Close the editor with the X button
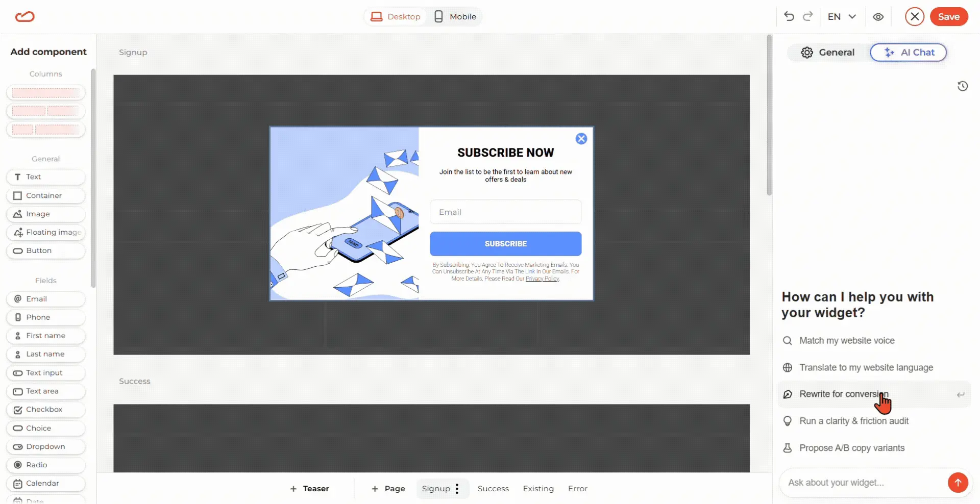The image size is (980, 504). [915, 16]
